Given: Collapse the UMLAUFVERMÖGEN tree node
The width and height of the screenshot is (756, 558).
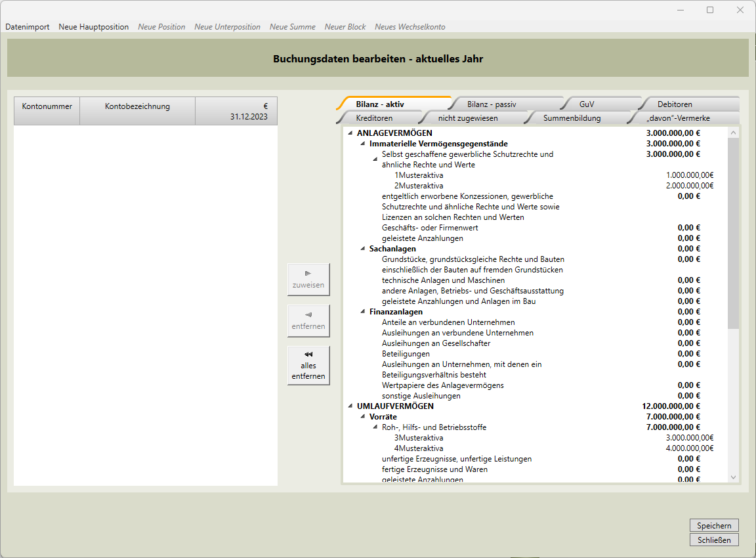Looking at the screenshot, I should click(x=350, y=406).
